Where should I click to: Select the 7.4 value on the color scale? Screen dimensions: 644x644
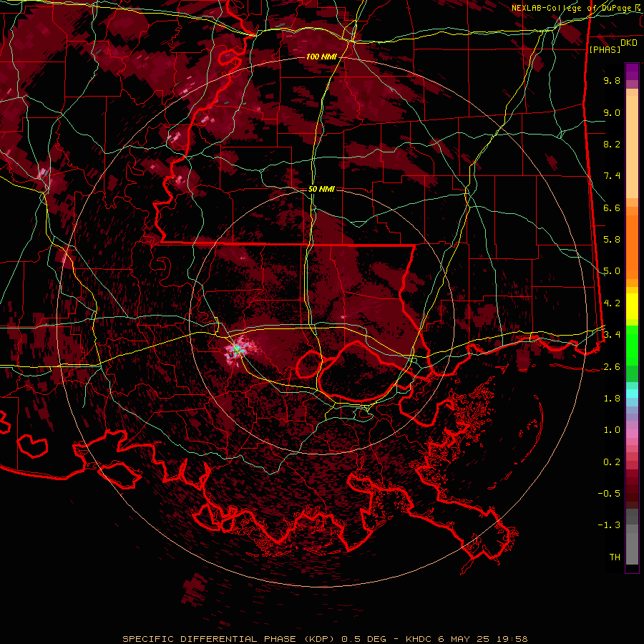[612, 176]
